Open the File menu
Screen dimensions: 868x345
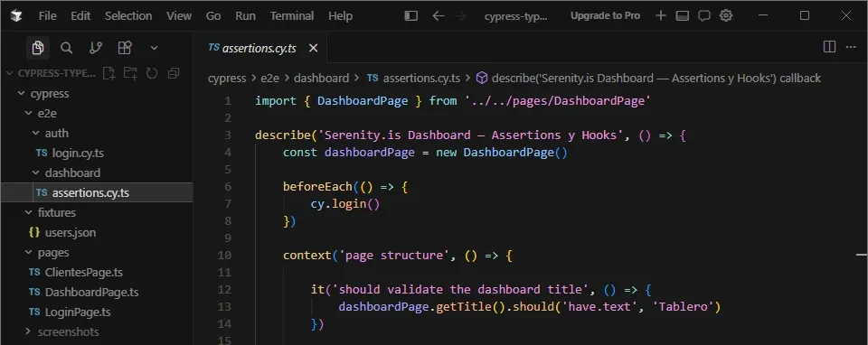tap(48, 16)
